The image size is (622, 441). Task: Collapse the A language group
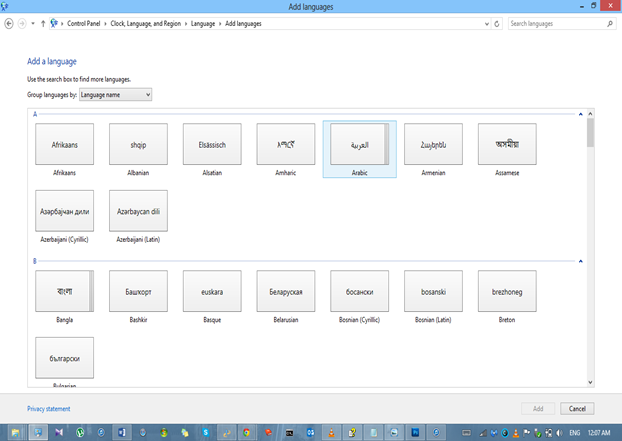pyautogui.click(x=581, y=114)
